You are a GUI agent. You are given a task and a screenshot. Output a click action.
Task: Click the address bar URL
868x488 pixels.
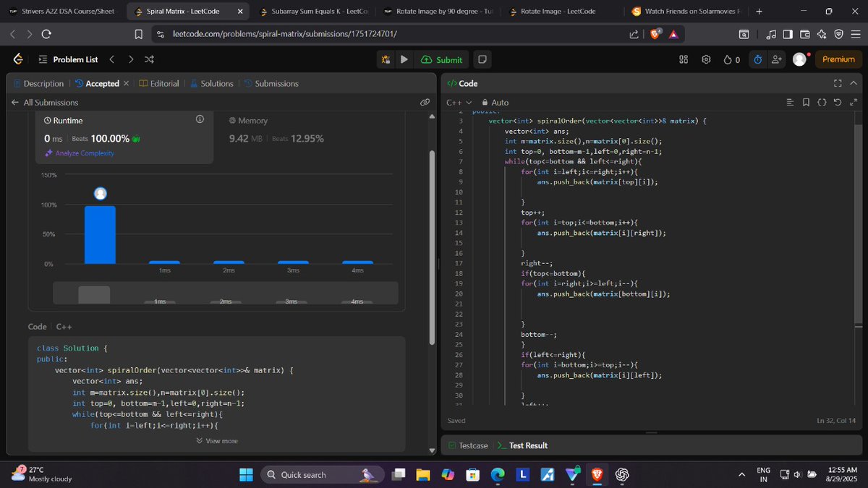point(284,34)
